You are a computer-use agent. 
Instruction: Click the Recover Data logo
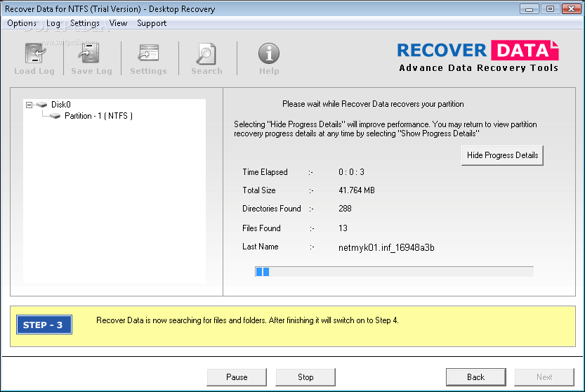(478, 56)
